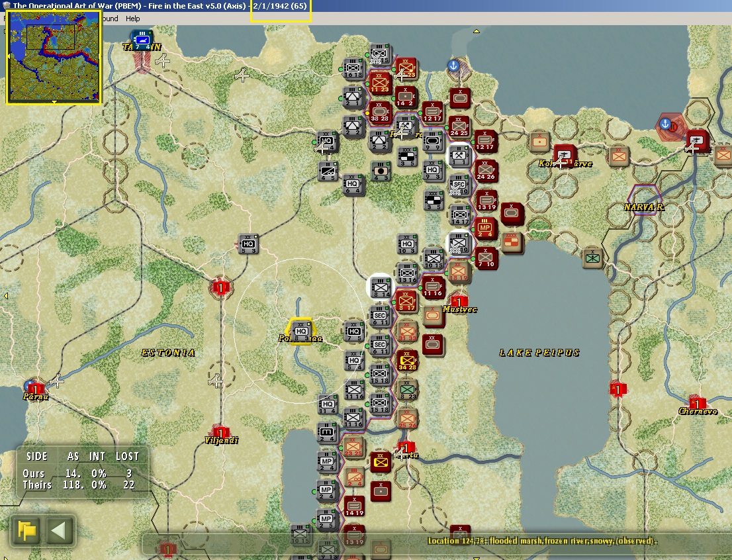Open the Help menu

coord(132,19)
